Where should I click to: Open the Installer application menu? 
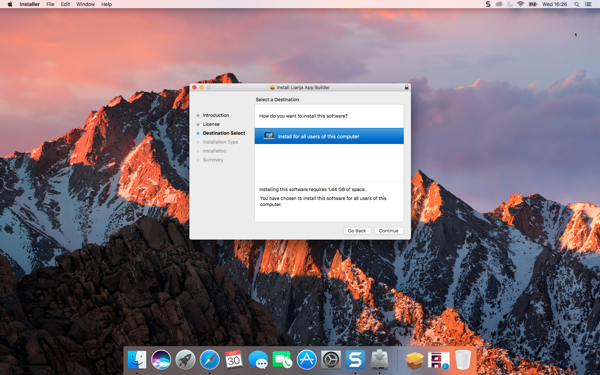(29, 4)
